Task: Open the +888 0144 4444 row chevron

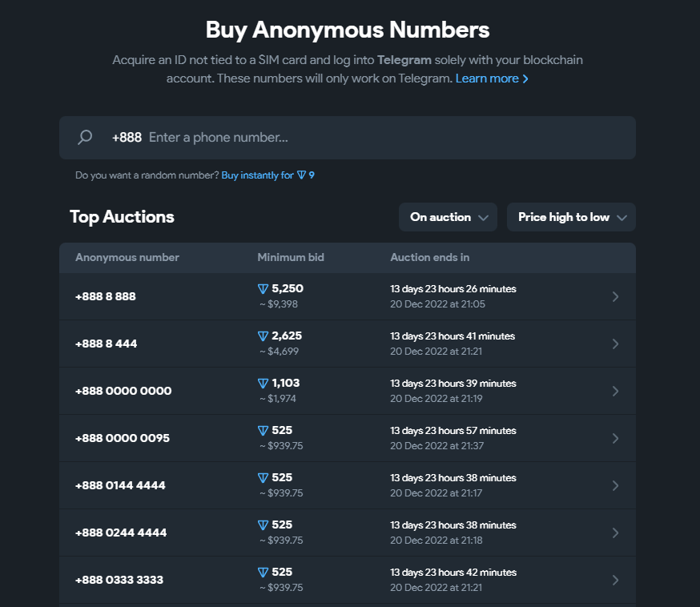Action: (615, 485)
